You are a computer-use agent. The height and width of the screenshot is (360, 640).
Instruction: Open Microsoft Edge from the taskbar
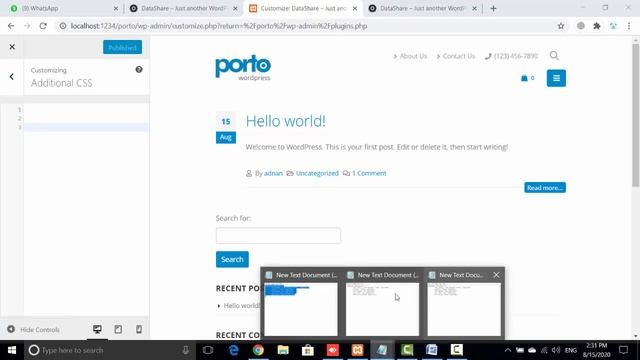(x=233, y=350)
